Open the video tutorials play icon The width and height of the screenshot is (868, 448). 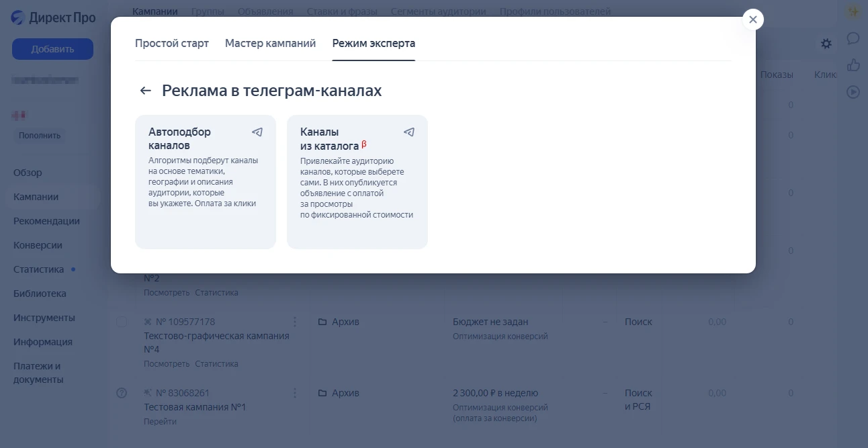(853, 92)
